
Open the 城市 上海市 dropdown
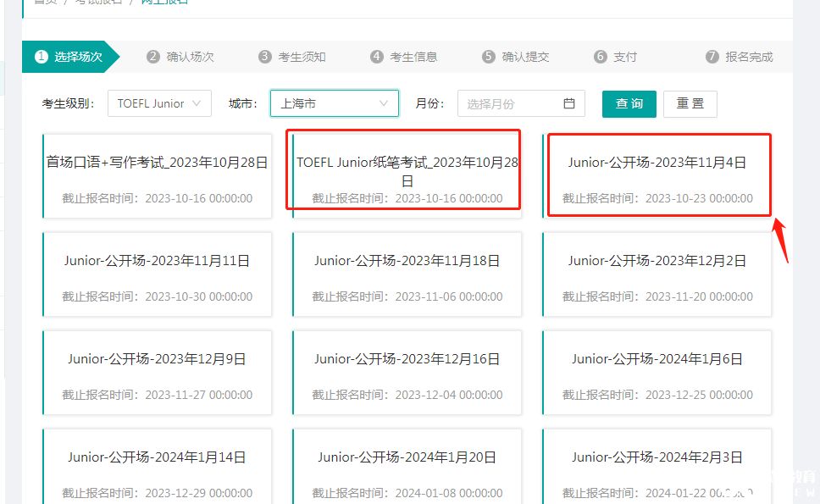[334, 103]
